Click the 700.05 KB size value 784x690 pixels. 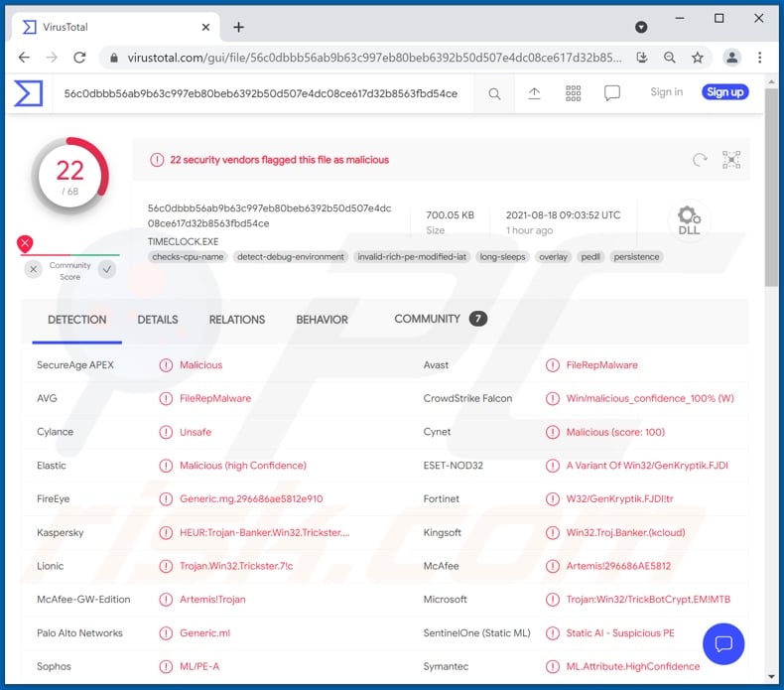(x=450, y=215)
